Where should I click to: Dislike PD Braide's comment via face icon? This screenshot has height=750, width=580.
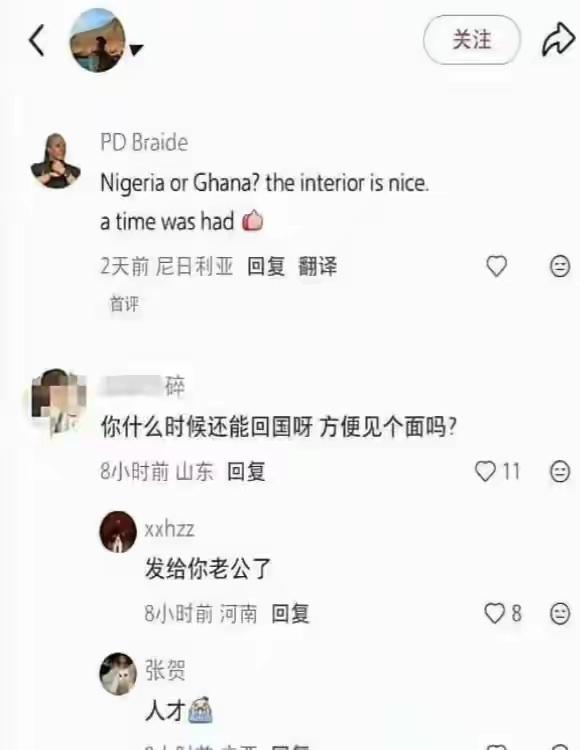(x=560, y=266)
